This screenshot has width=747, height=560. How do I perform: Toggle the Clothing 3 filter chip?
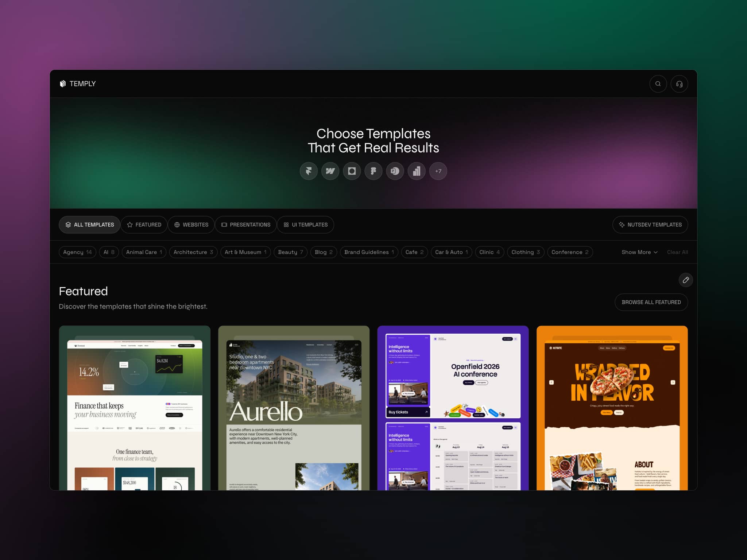point(526,252)
